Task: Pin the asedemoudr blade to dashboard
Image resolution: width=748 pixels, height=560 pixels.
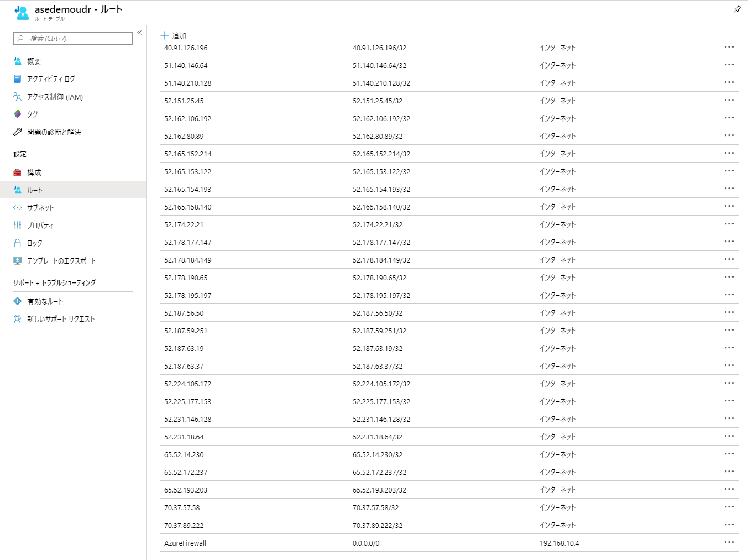Action: click(737, 9)
